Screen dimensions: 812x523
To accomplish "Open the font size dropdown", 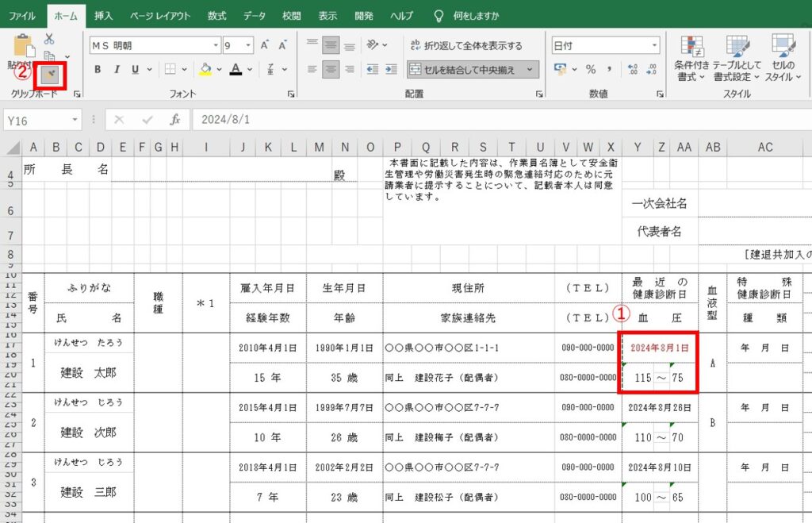I will point(248,45).
